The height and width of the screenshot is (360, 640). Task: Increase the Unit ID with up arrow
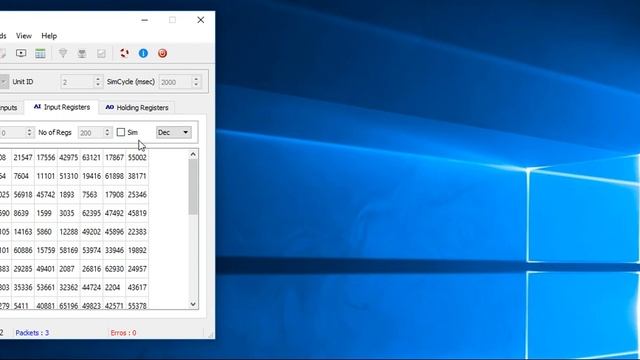(98, 79)
